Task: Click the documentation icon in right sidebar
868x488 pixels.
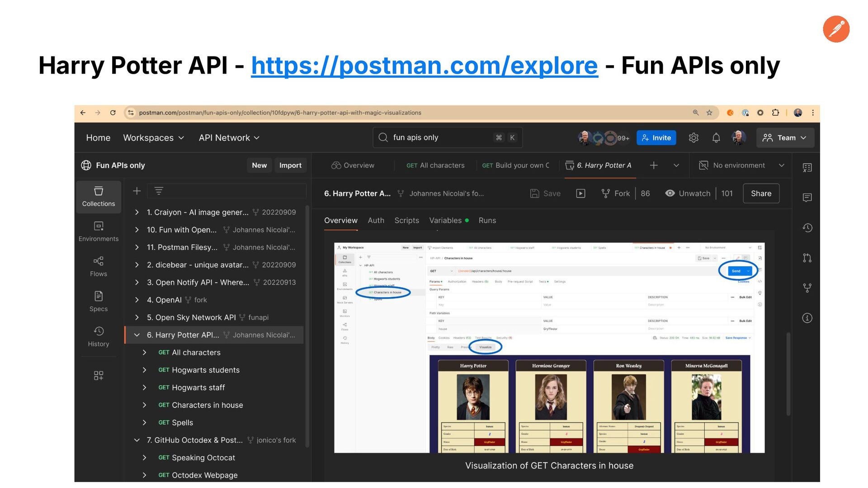Action: (807, 168)
